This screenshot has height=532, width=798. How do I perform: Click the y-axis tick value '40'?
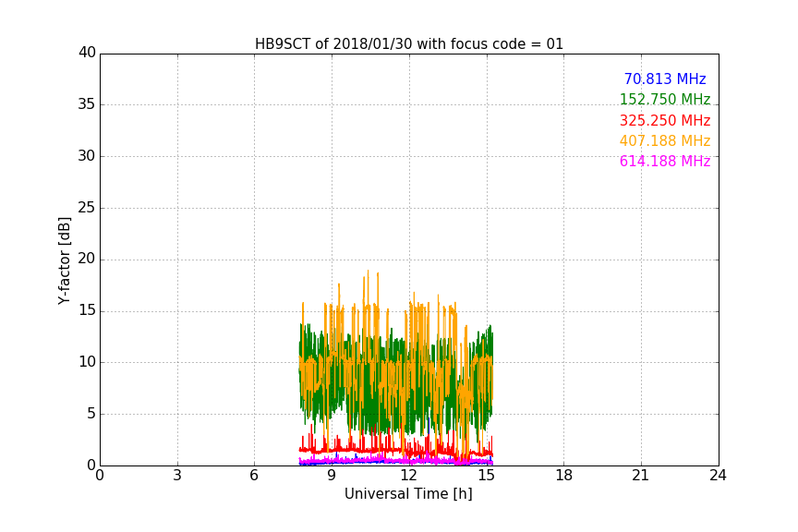[87, 53]
